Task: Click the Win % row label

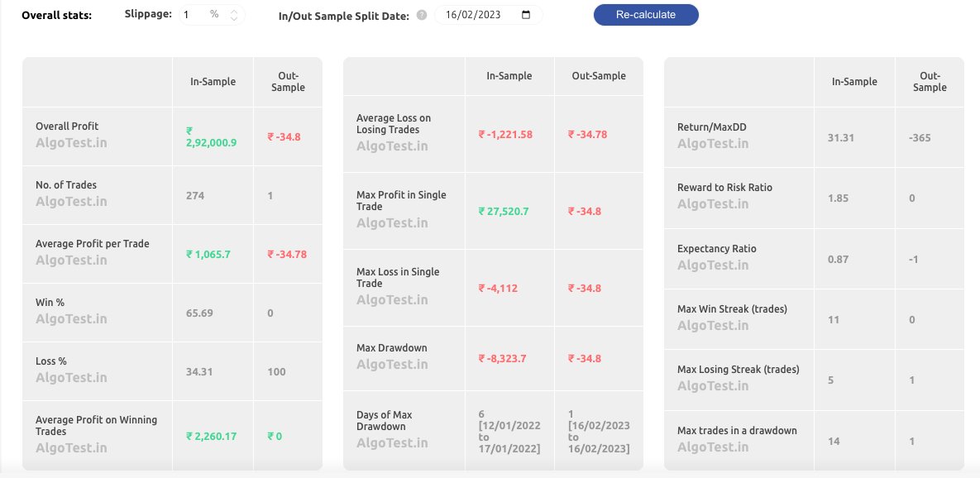Action: 50,303
